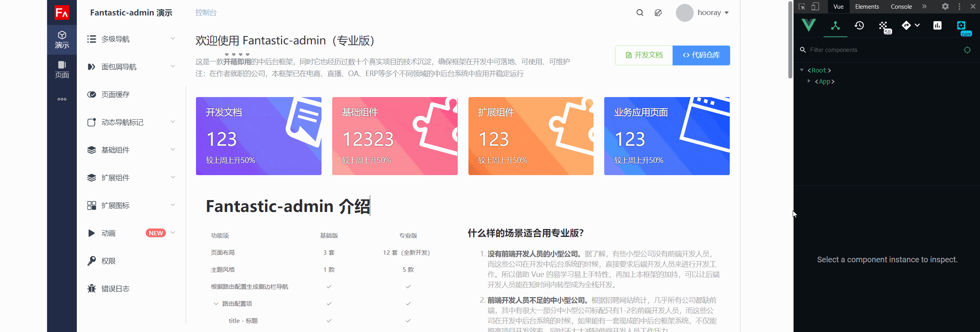Click the 页面布局 table row label
Screen dimensions: 980x332
tap(223, 252)
